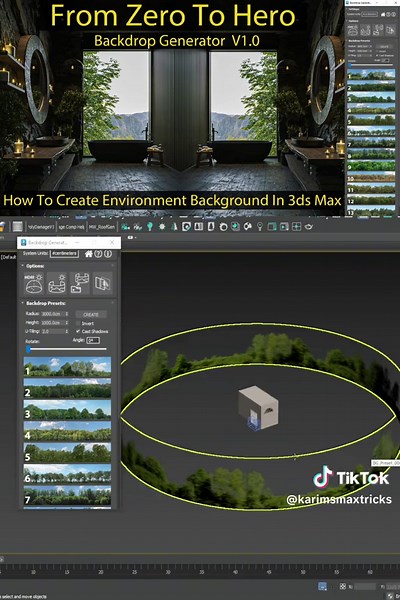Click the teapot render toolbar icon
Viewport: 400px width, 600px height.
click(309, 227)
